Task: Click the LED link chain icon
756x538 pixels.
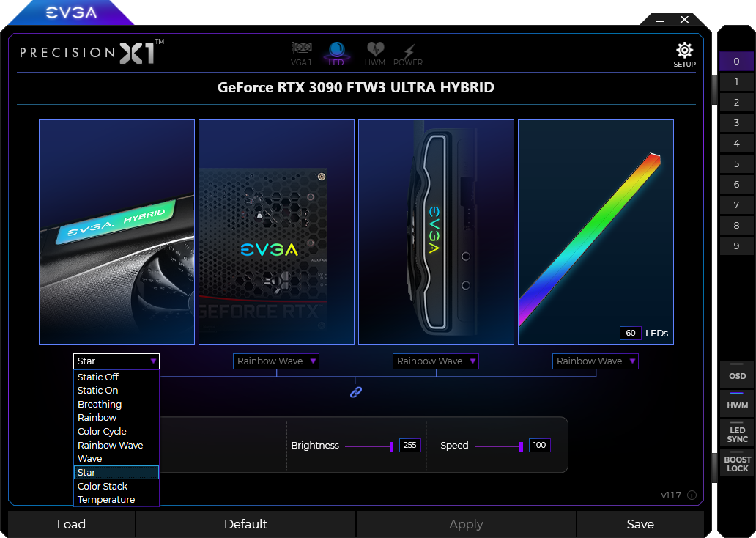Action: pos(356,392)
